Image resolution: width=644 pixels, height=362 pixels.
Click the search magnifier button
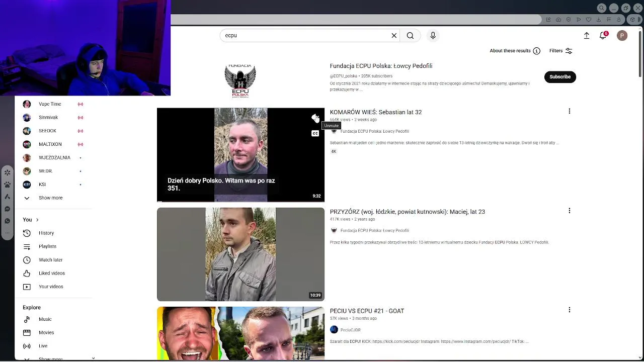point(411,35)
